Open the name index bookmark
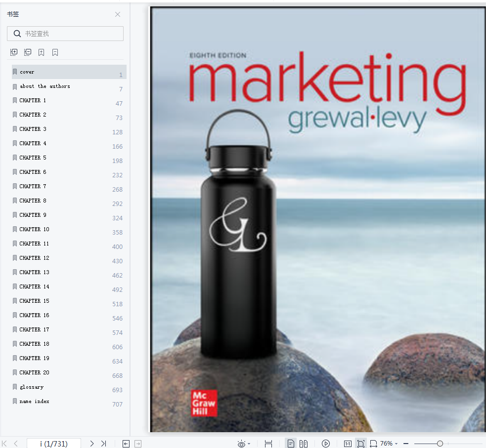 (x=69, y=401)
